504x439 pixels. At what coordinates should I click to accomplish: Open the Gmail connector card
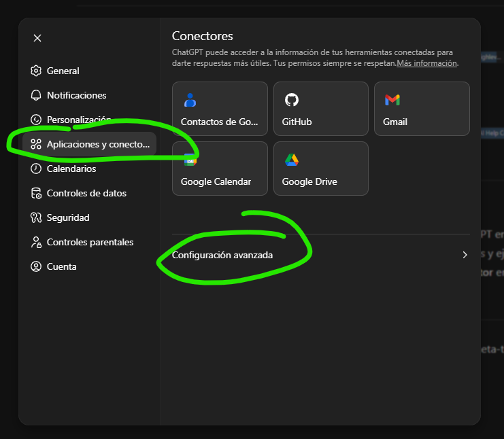pyautogui.click(x=422, y=109)
